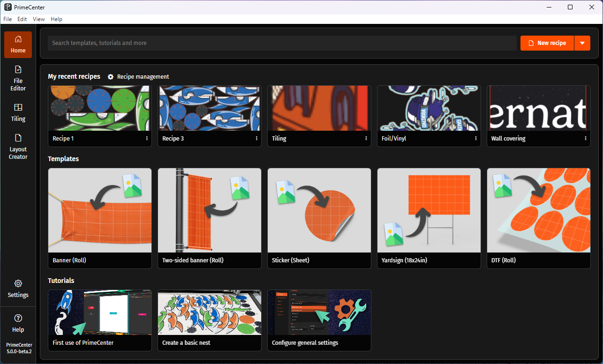Image resolution: width=603 pixels, height=364 pixels.
Task: Click the Wall covering label text
Action: [x=508, y=139]
